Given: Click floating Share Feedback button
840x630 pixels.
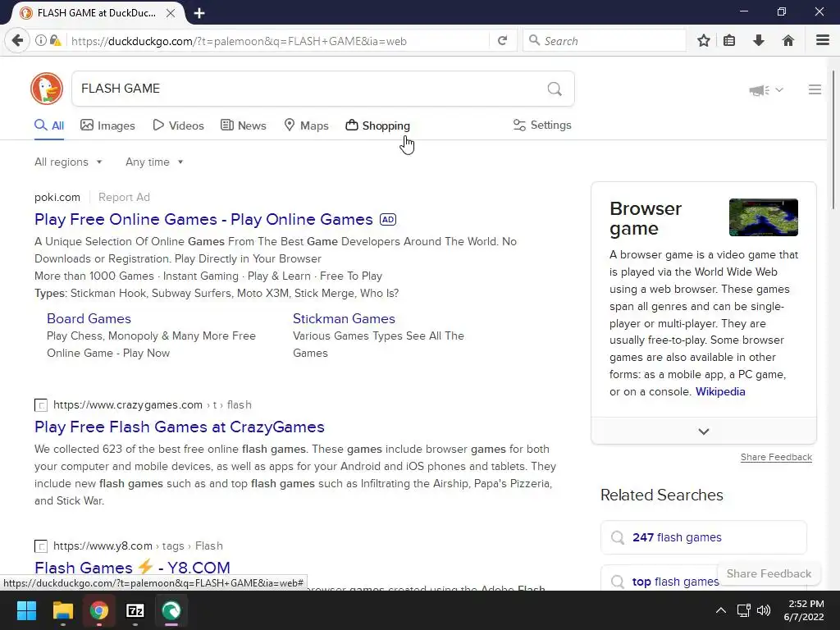Looking at the screenshot, I should coord(769,573).
